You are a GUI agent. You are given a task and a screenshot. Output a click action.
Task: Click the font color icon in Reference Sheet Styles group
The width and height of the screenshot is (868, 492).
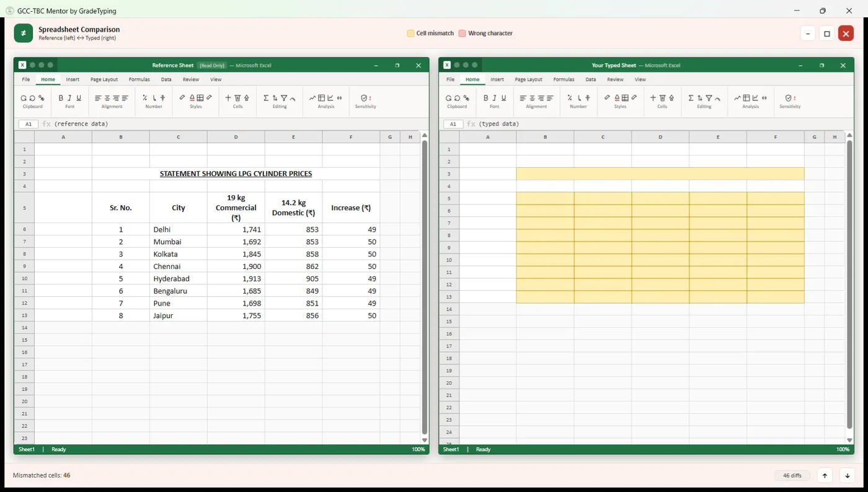192,98
